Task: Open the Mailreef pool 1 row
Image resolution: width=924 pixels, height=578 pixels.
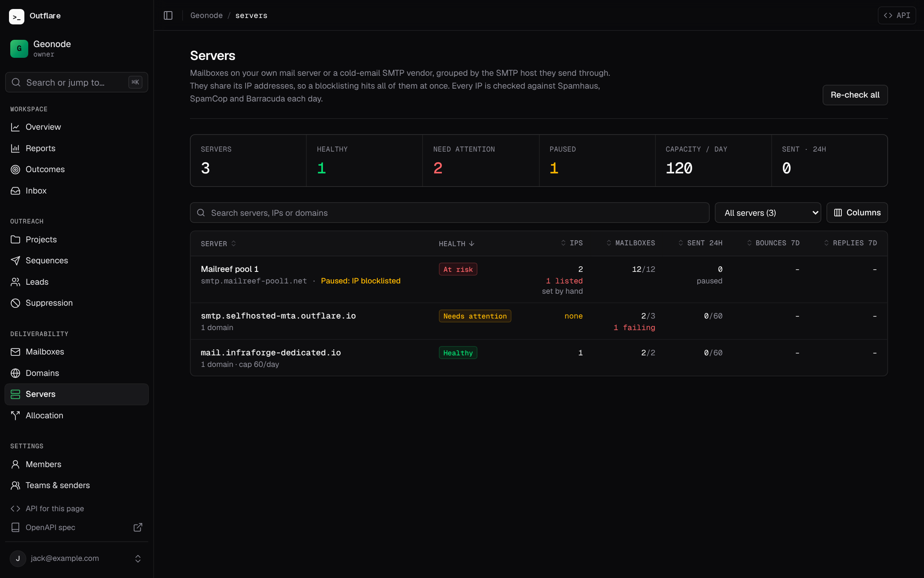Action: (539, 280)
